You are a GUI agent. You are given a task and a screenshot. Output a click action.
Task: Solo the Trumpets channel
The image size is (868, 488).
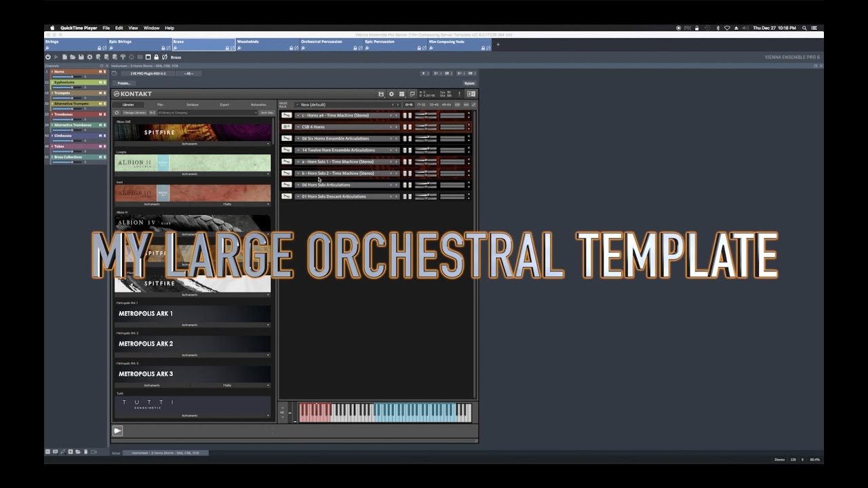tap(104, 93)
